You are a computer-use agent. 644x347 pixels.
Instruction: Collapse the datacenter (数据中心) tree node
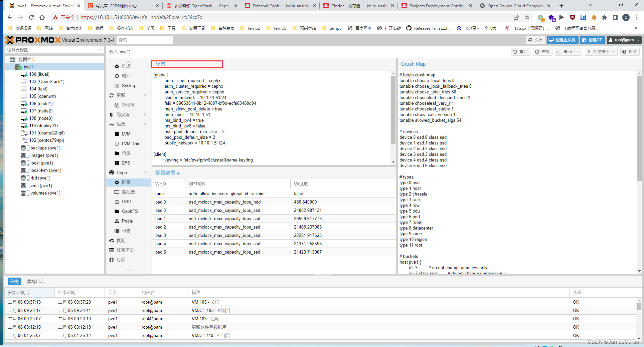point(8,60)
